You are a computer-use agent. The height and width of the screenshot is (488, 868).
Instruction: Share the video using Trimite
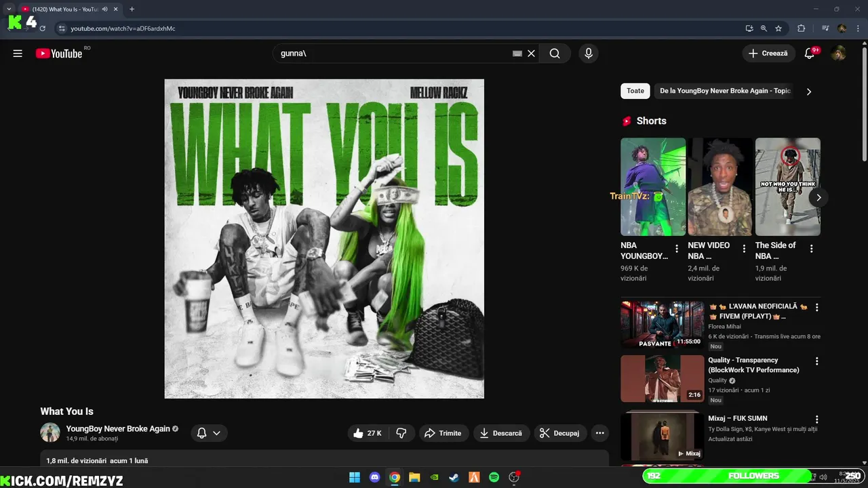point(443,433)
